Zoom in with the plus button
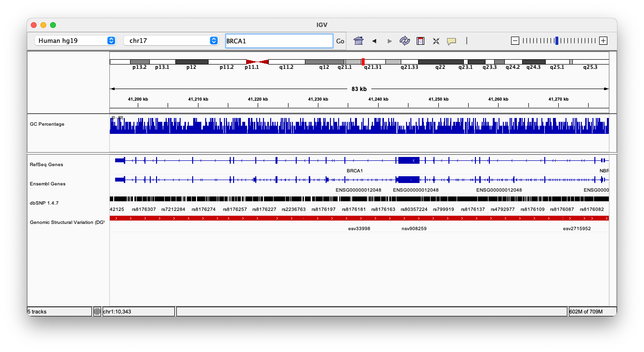 (x=603, y=41)
